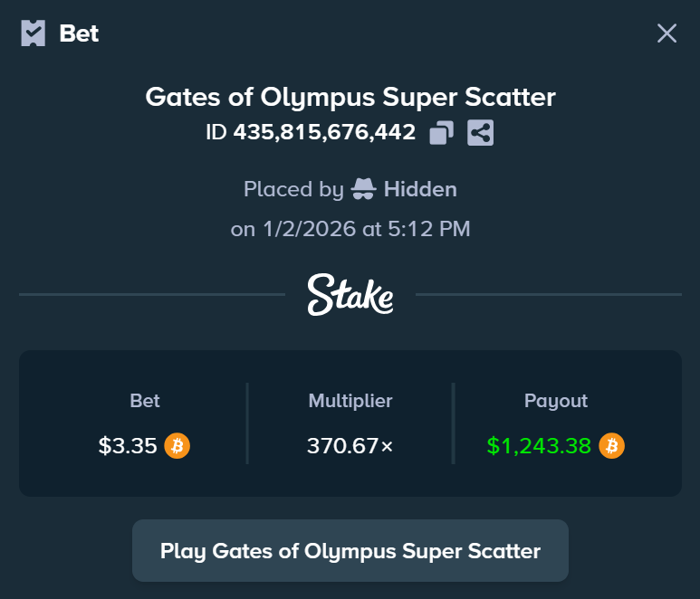Click the share bet icon
The image size is (700, 599).
tap(481, 133)
